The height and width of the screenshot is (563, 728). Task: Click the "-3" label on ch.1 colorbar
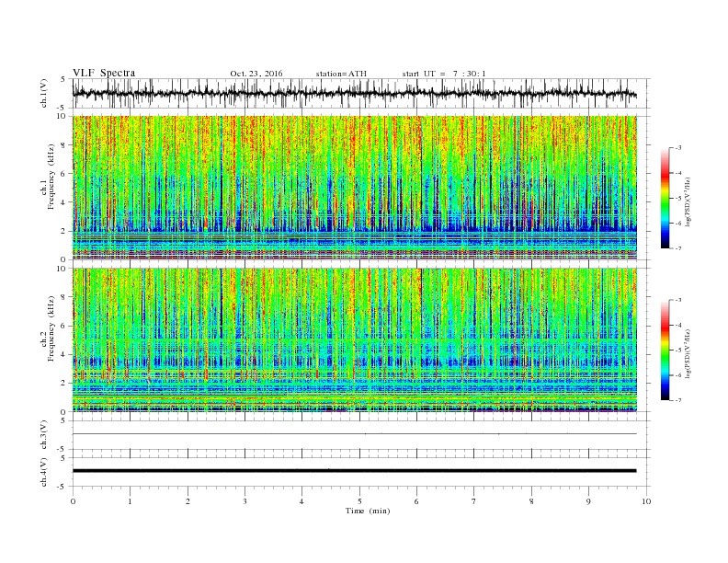678,148
